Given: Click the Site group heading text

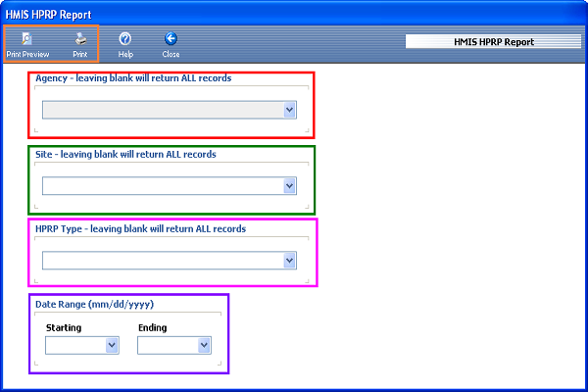Looking at the screenshot, I should 125,154.
